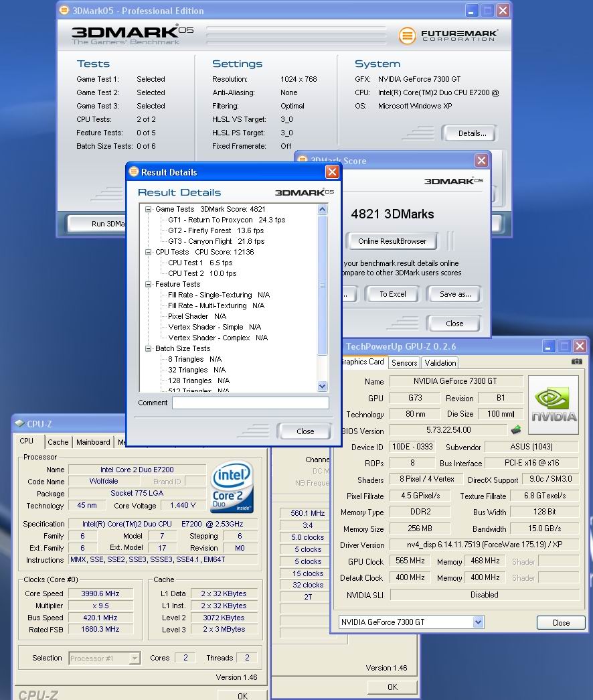The width and height of the screenshot is (593, 700).
Task: Click the NVIDIA logo in GPU-Z
Action: [x=554, y=405]
